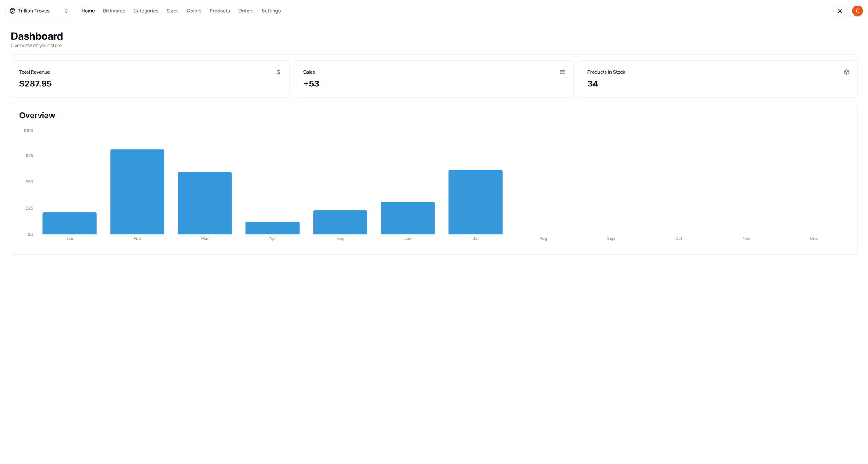Viewport: 868px width, 464px height.
Task: Click the storefront icon in the store switcher
Action: click(x=12, y=11)
